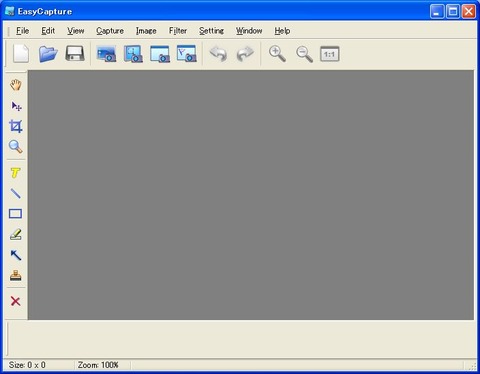Click the New document icon
The height and width of the screenshot is (374, 480).
click(x=21, y=54)
